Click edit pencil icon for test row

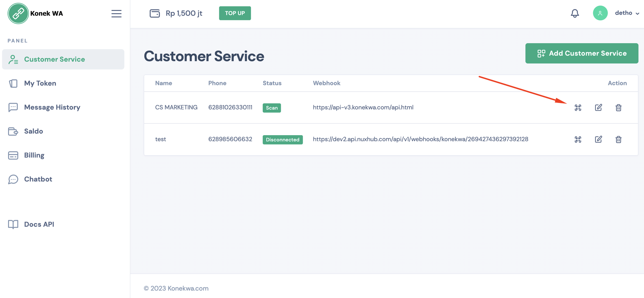click(x=598, y=139)
